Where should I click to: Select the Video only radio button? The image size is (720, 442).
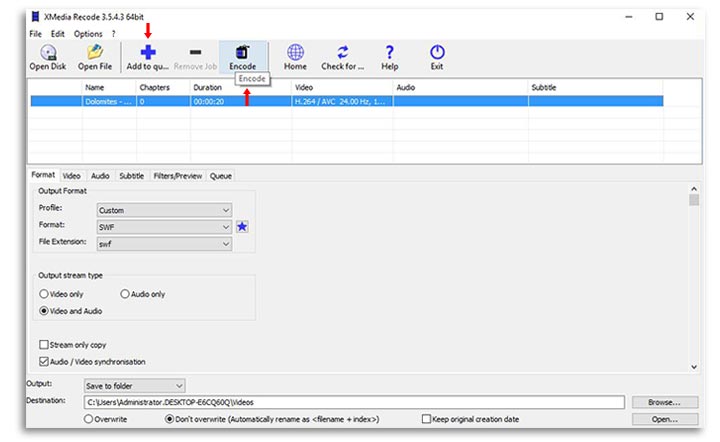click(44, 294)
